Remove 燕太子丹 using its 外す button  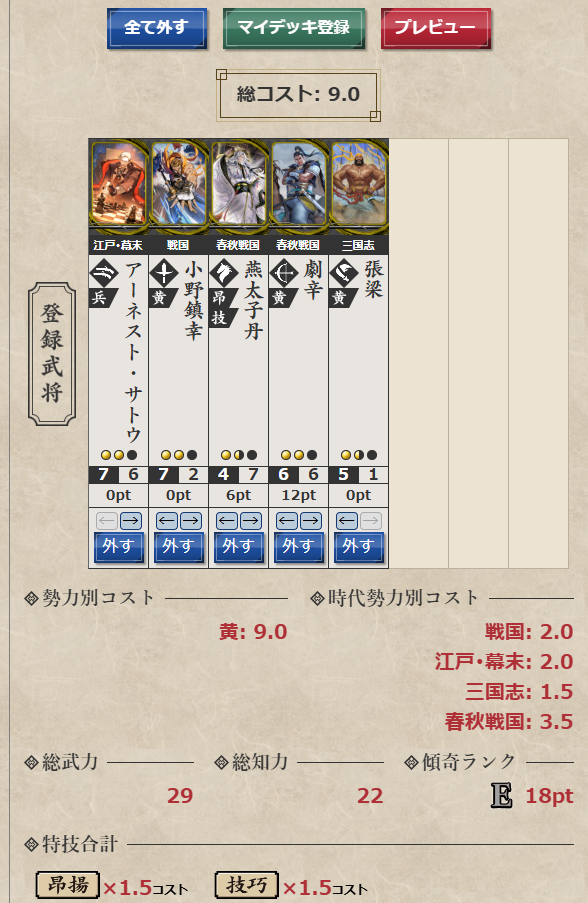point(238,547)
